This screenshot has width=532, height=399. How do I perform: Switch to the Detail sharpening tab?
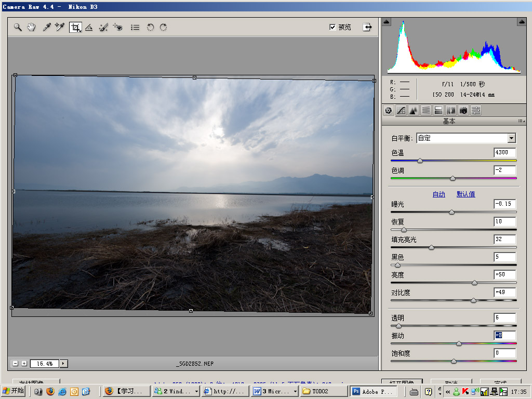pos(413,110)
